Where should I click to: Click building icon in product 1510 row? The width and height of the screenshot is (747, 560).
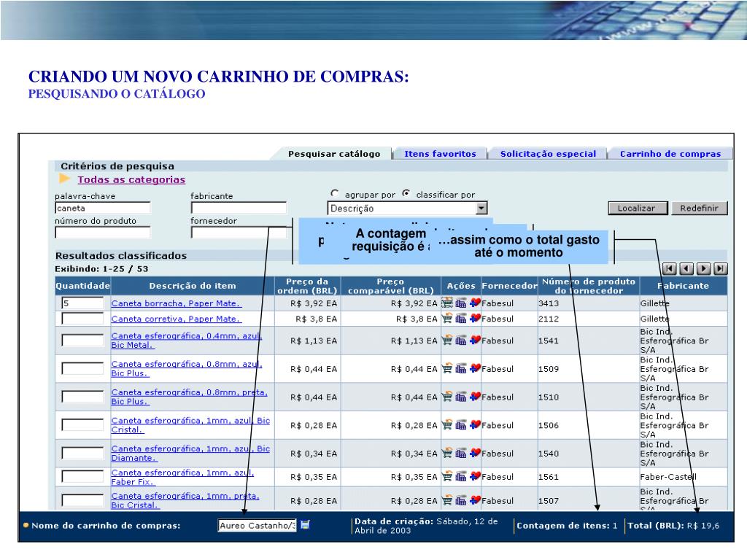[x=461, y=397]
